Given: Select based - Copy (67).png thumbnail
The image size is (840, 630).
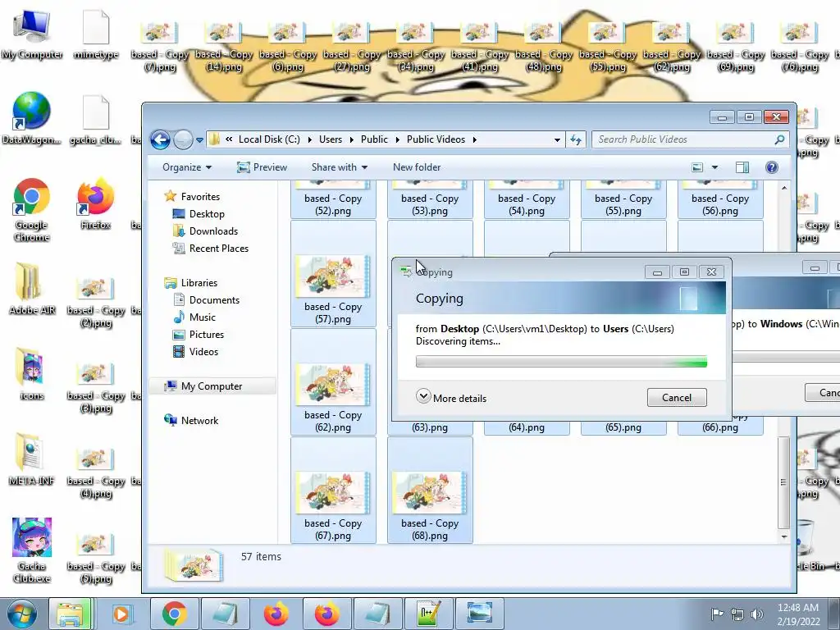Looking at the screenshot, I should point(333,493).
